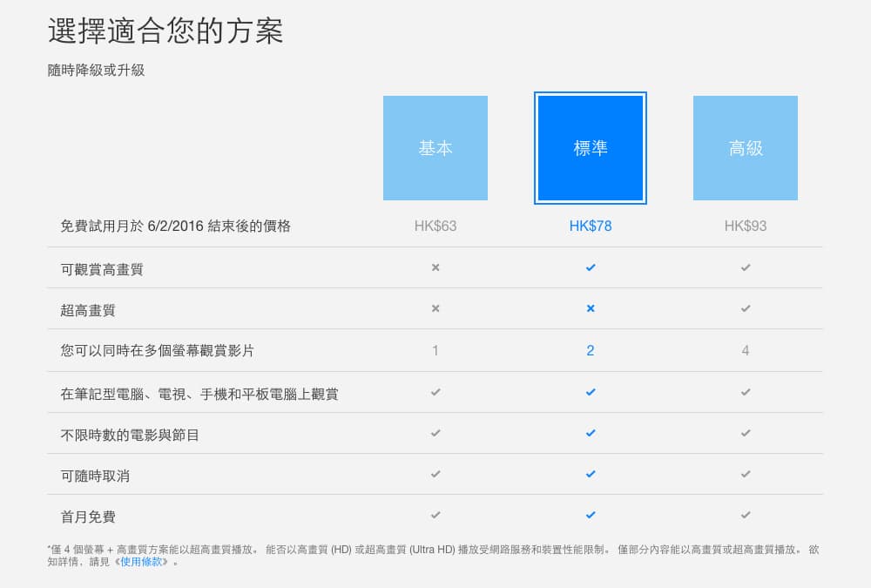
Task: Click the Ultra HD checkmark under 高級
Action: pos(746,308)
